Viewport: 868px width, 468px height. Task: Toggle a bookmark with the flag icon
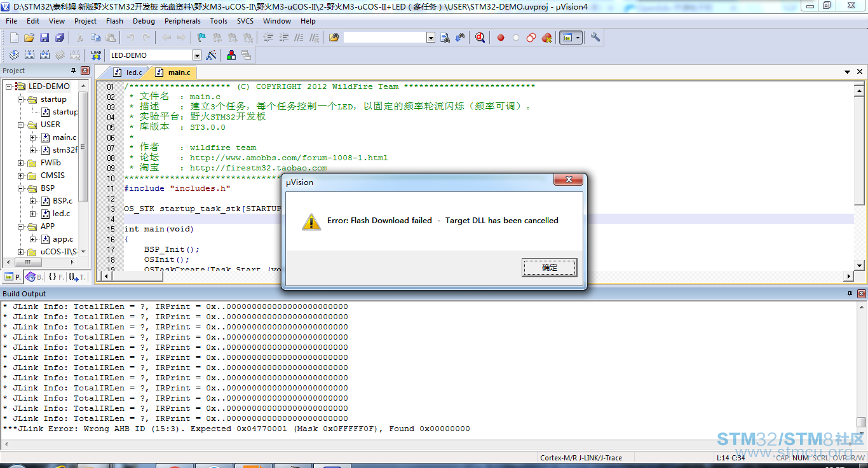[x=202, y=38]
